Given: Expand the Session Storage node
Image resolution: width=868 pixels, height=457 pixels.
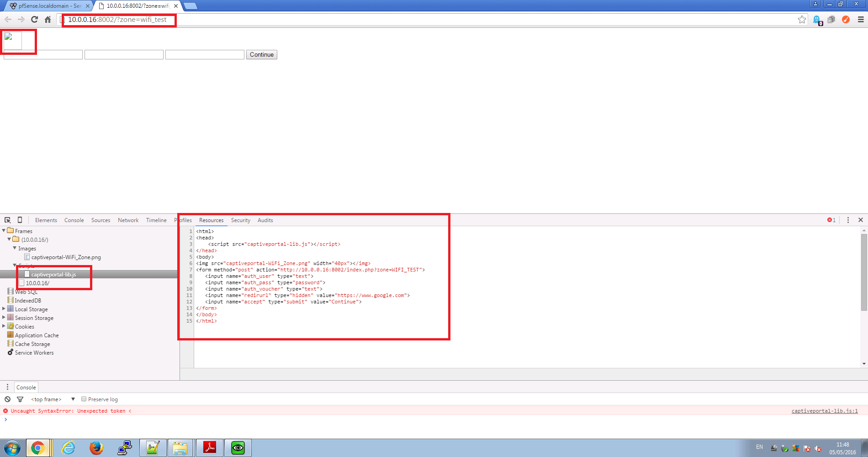Looking at the screenshot, I should [x=4, y=318].
